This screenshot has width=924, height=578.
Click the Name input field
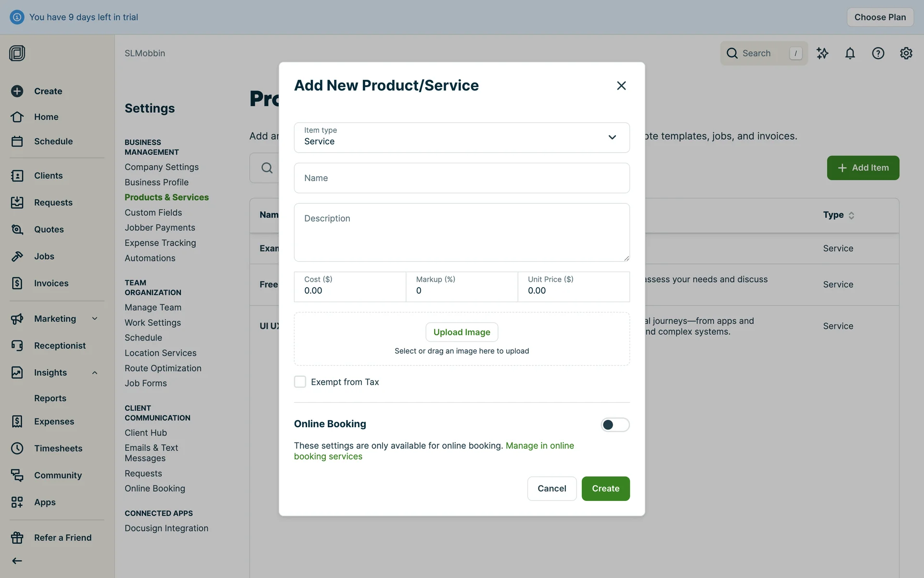click(462, 178)
